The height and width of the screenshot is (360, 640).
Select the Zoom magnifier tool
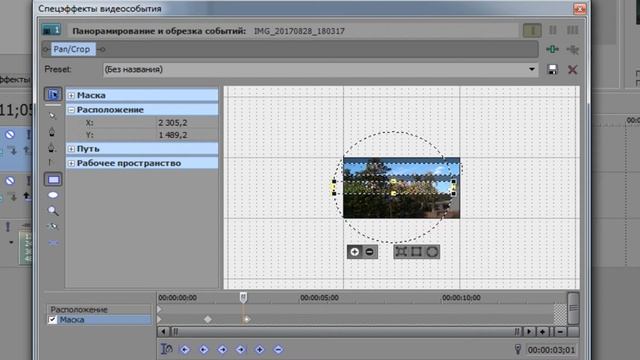pos(53,211)
